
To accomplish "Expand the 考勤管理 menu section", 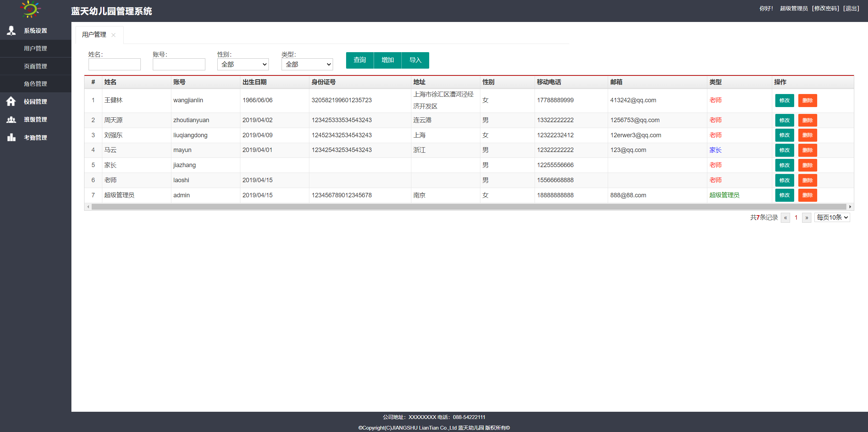I will (36, 138).
